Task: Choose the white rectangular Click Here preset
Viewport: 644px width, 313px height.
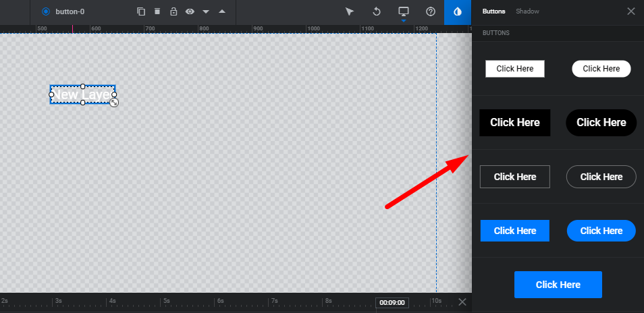Action: coord(514,69)
